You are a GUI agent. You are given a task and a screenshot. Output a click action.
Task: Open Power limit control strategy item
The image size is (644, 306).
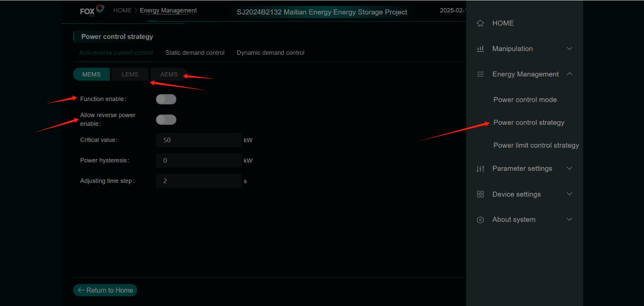[536, 145]
